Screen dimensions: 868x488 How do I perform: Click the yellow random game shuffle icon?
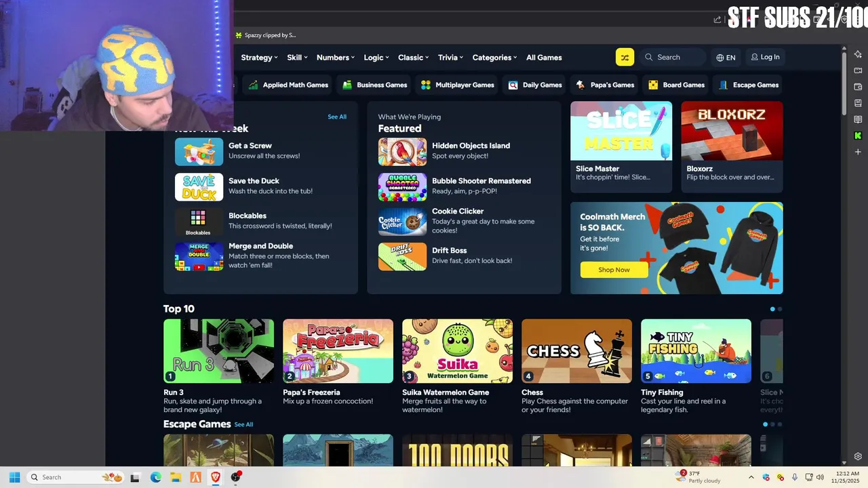pyautogui.click(x=625, y=58)
